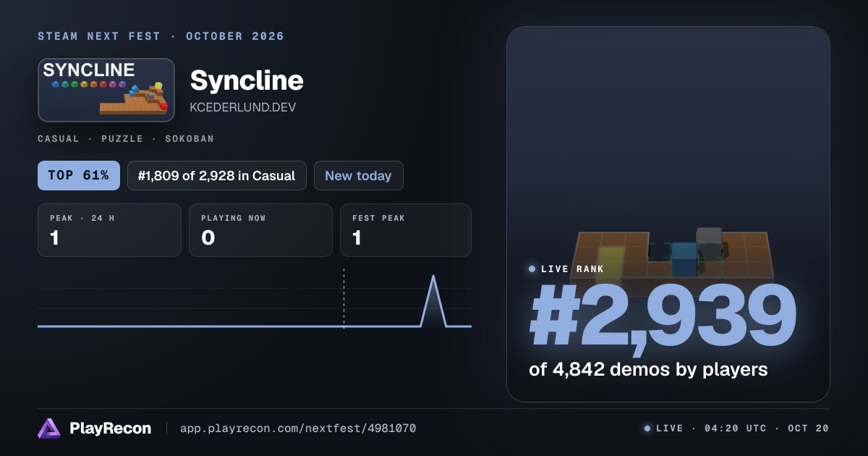The image size is (868, 456).
Task: Click the LIVE status dot in the footer
Action: tap(647, 428)
